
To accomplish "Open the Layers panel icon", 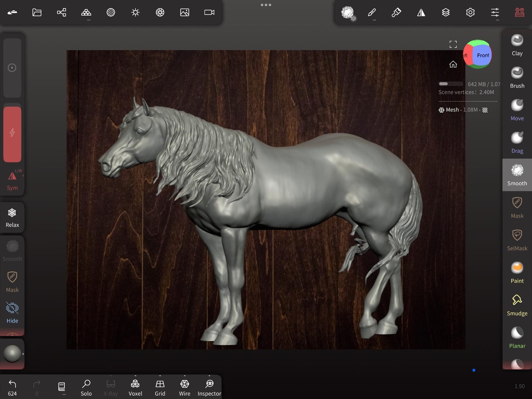I will 446,13.
